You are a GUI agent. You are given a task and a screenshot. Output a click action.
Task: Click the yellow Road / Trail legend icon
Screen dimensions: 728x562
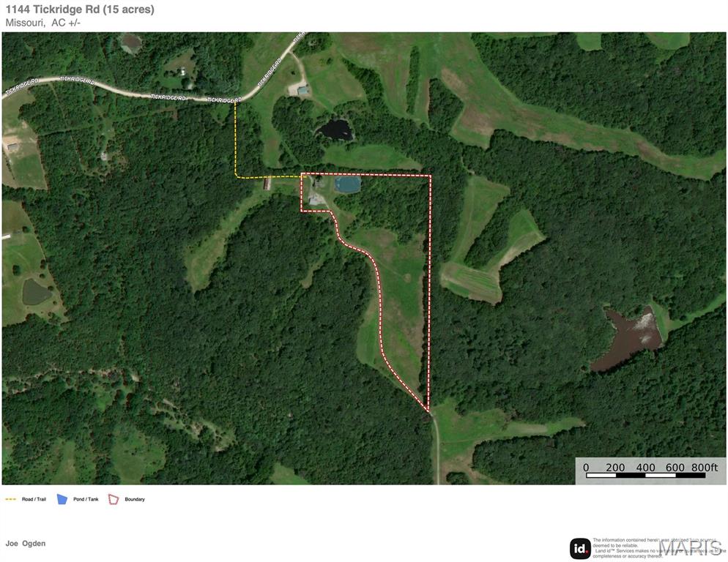pos(11,499)
